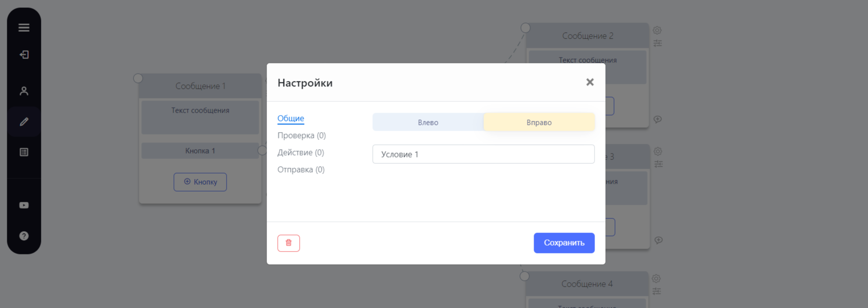The height and width of the screenshot is (308, 868).
Task: Click Текст сообщения area in Сообщение 1
Action: point(200,117)
